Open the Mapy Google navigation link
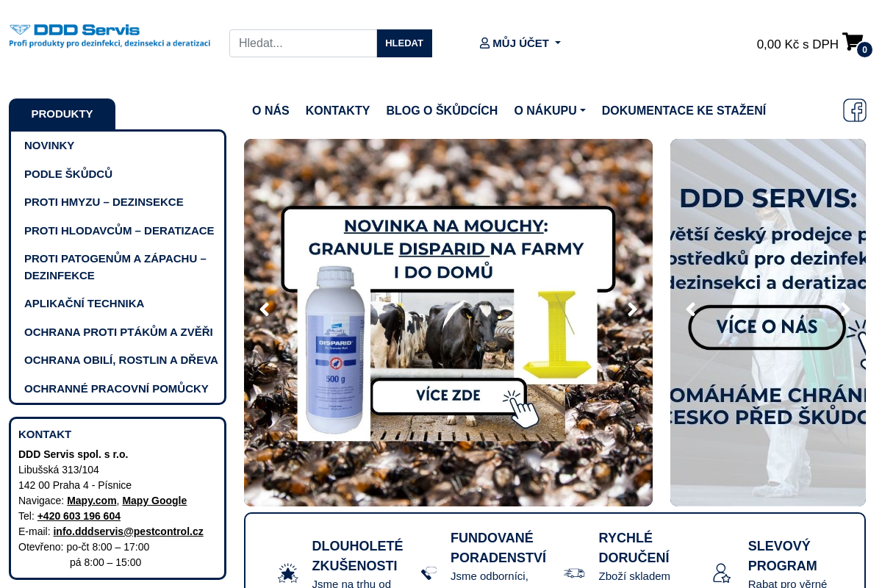The width and height of the screenshot is (882, 588). click(154, 501)
